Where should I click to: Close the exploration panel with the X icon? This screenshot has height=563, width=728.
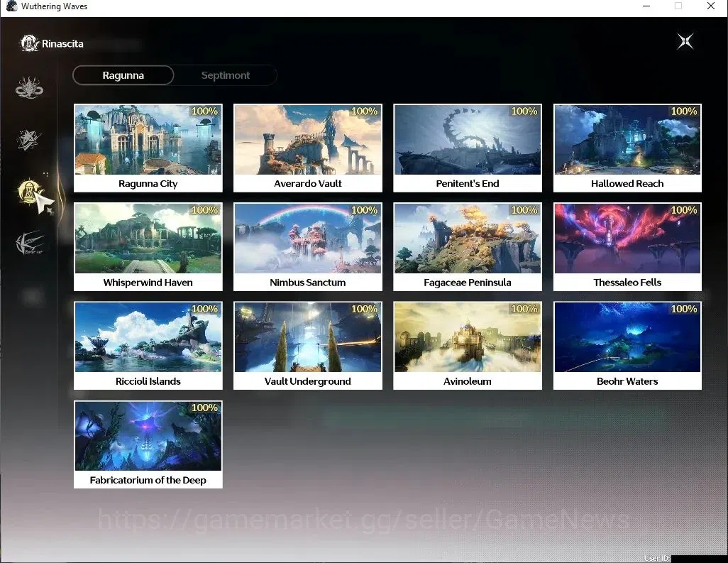pos(685,41)
